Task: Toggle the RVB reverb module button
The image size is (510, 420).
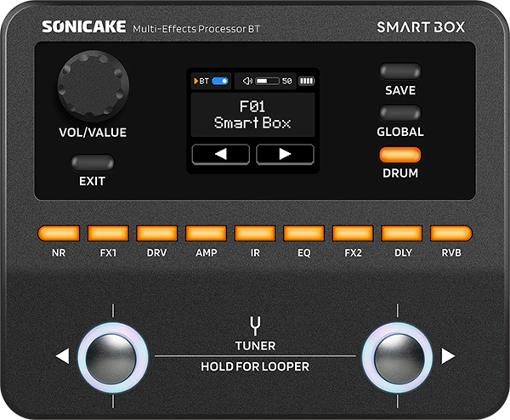Action: coord(451,233)
